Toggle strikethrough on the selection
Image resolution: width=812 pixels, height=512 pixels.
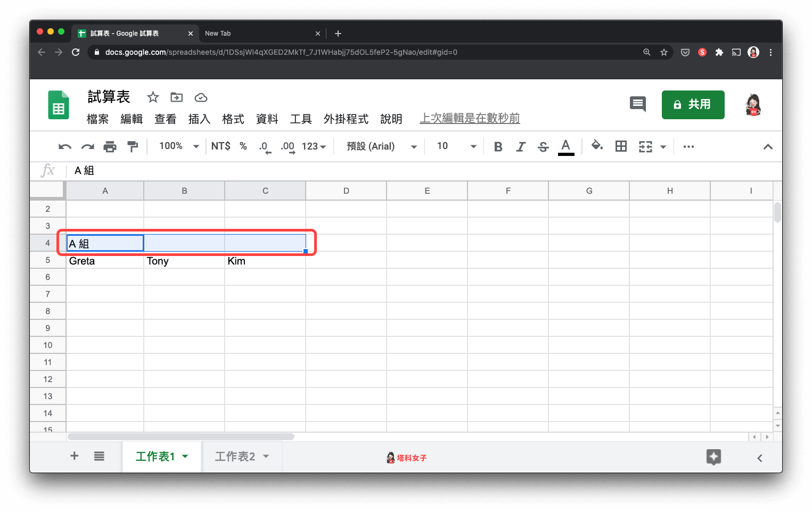point(543,146)
